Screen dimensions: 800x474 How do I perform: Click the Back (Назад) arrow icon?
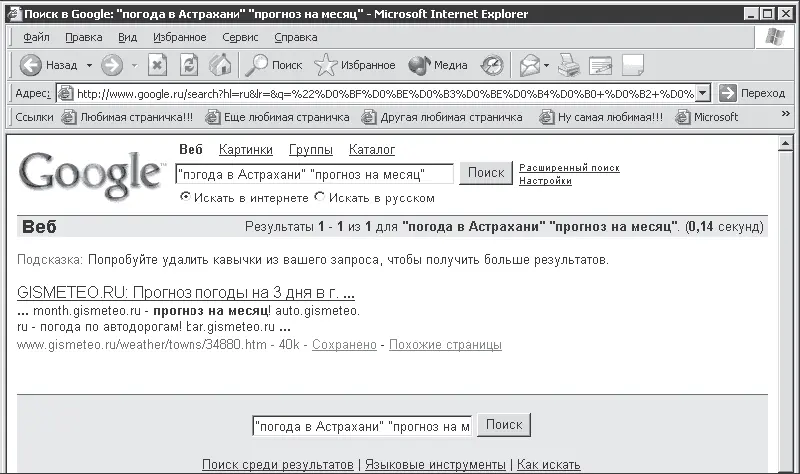pos(30,65)
